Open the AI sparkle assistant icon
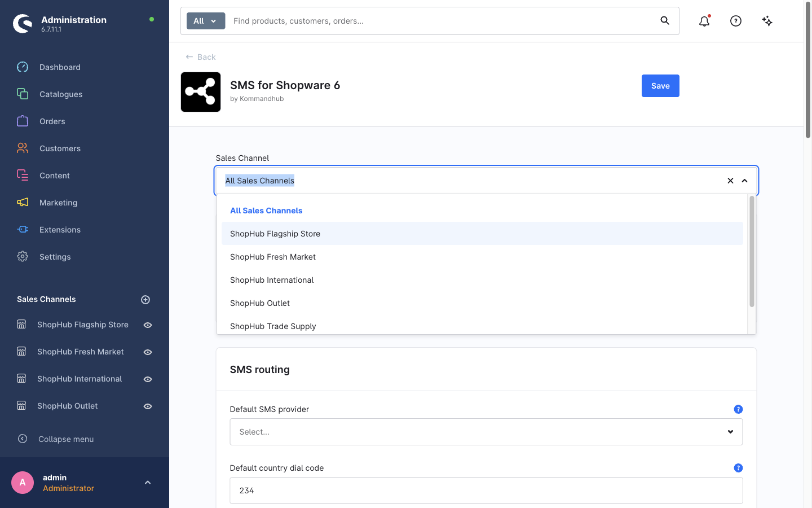This screenshot has height=508, width=812. tap(767, 21)
